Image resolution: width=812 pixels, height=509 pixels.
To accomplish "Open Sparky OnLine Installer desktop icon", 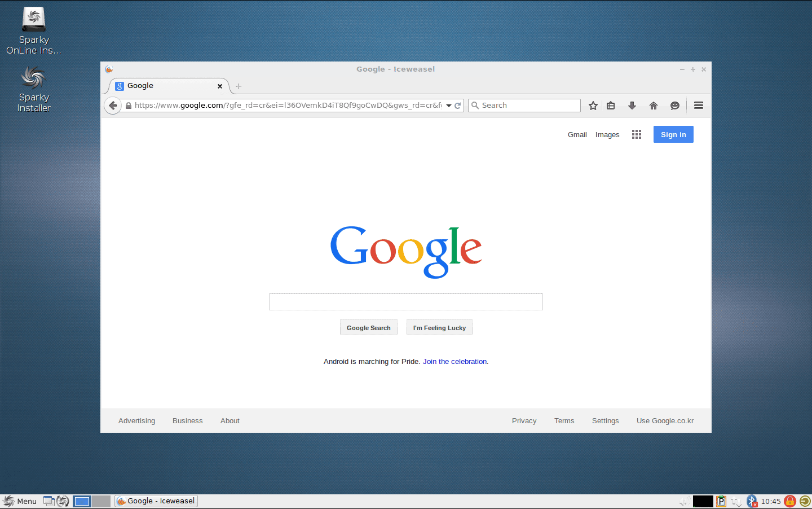I will 34,31.
